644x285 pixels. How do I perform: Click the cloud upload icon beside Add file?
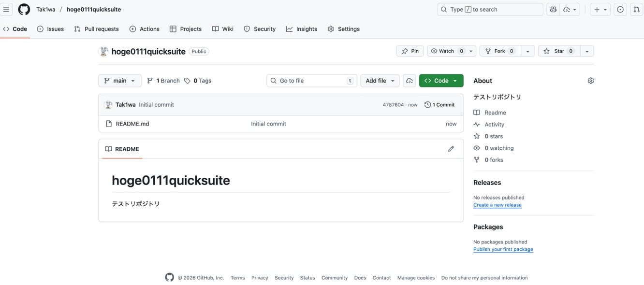tap(409, 81)
